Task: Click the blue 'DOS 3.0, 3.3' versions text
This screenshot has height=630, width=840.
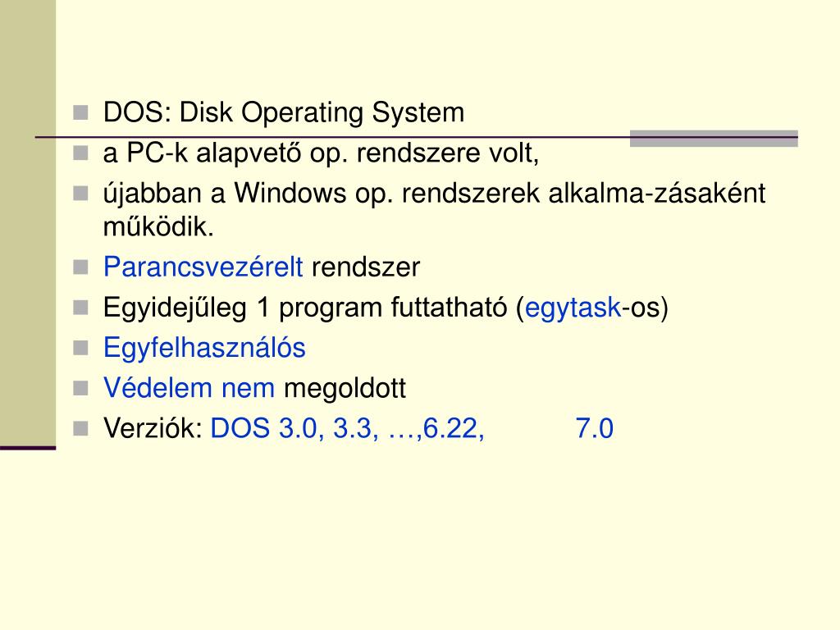Action: tap(294, 428)
